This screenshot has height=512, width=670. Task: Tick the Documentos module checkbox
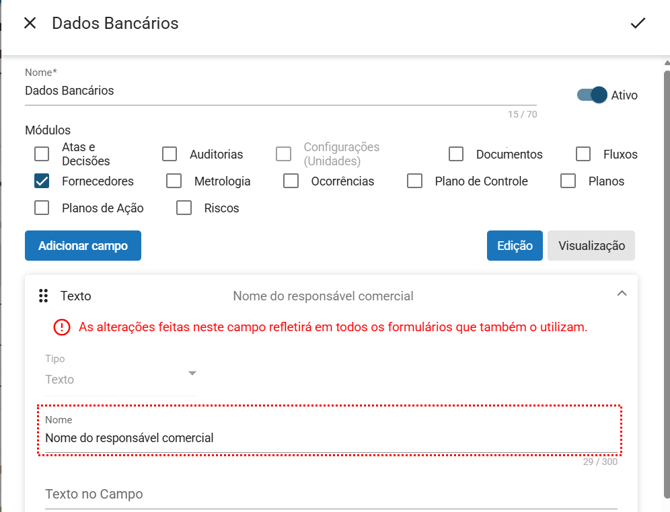click(456, 154)
